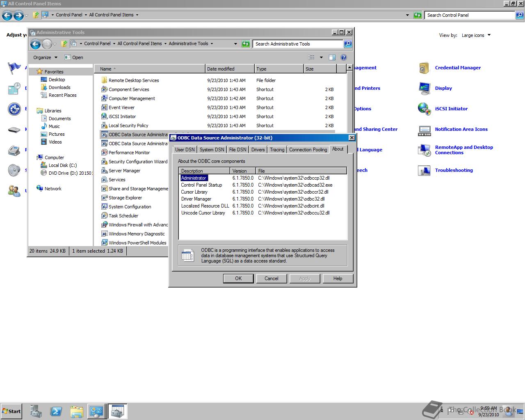Open view options dropdown arrow

pos(321,57)
